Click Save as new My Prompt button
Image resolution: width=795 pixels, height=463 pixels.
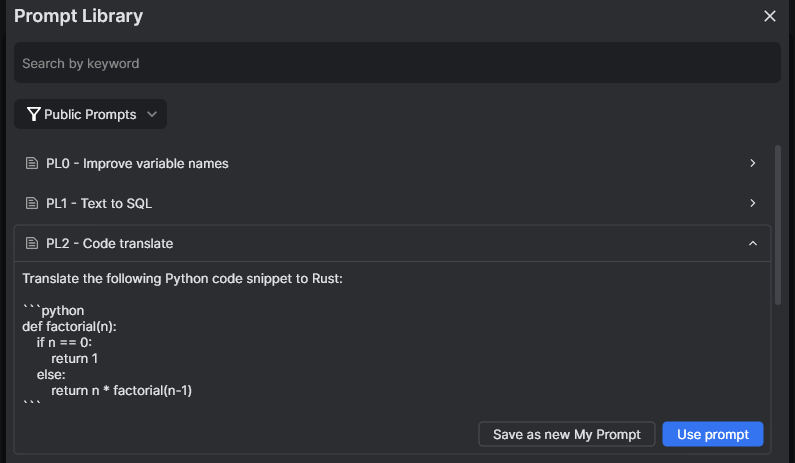coord(567,434)
